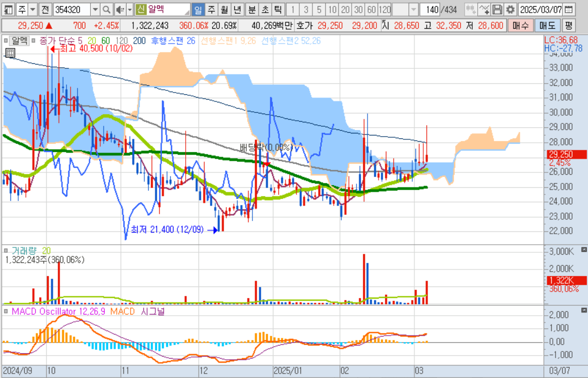Click the 호가 quote label

pyautogui.click(x=305, y=25)
